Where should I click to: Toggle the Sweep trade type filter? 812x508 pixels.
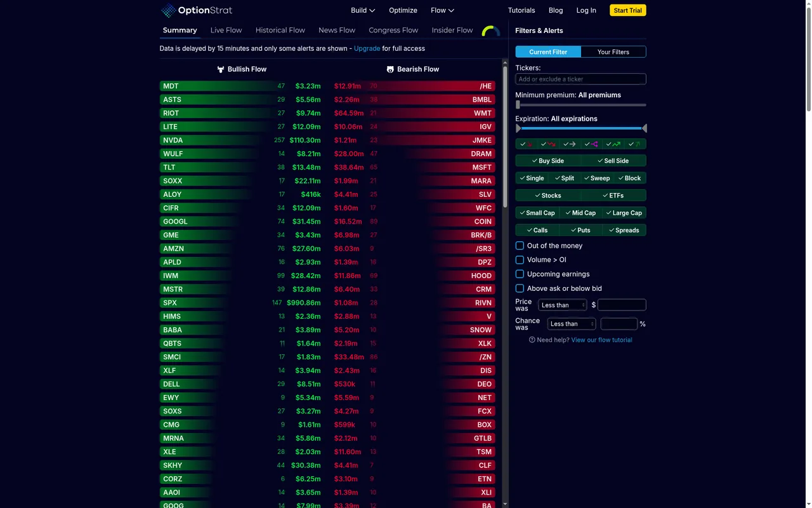597,178
